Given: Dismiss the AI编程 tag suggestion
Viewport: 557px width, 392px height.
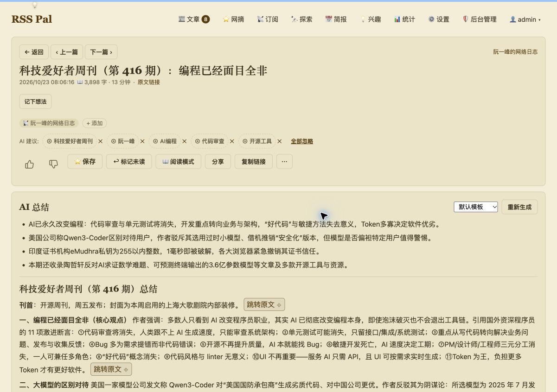Looking at the screenshot, I should point(184,141).
